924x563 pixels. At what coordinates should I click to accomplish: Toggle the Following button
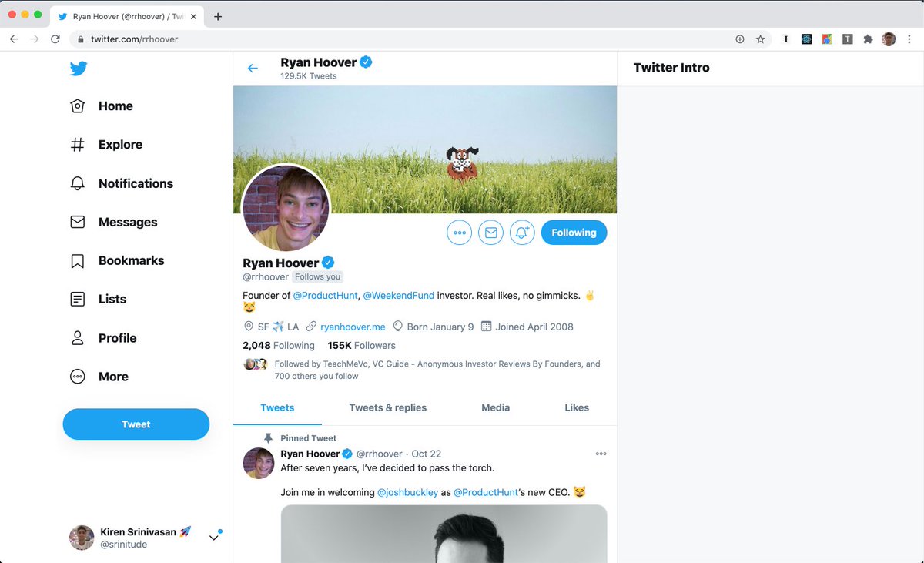[x=574, y=233]
